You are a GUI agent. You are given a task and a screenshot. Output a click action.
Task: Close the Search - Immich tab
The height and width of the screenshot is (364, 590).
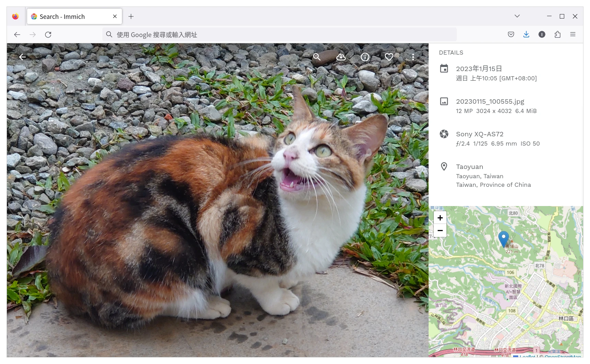(x=115, y=16)
